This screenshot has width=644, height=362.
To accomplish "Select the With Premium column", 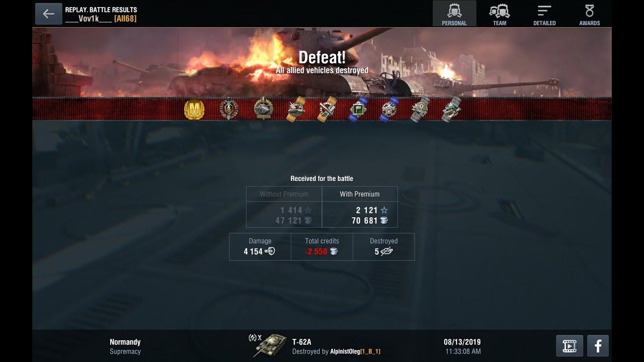I will 360,207.
